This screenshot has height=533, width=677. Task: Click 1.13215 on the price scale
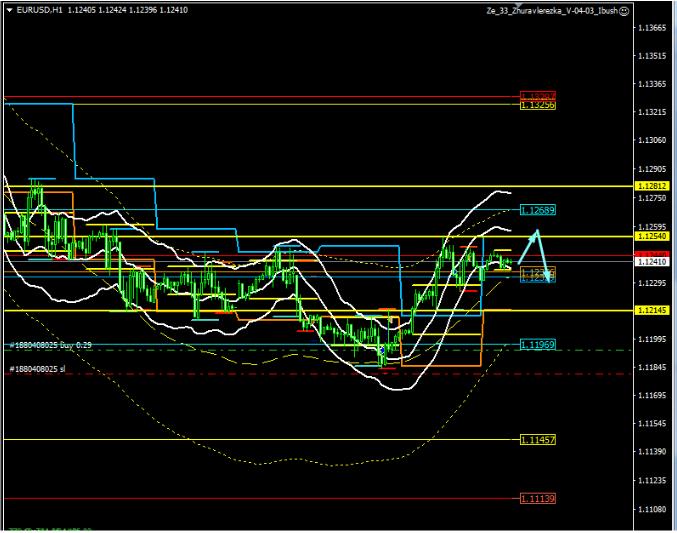(x=652, y=112)
